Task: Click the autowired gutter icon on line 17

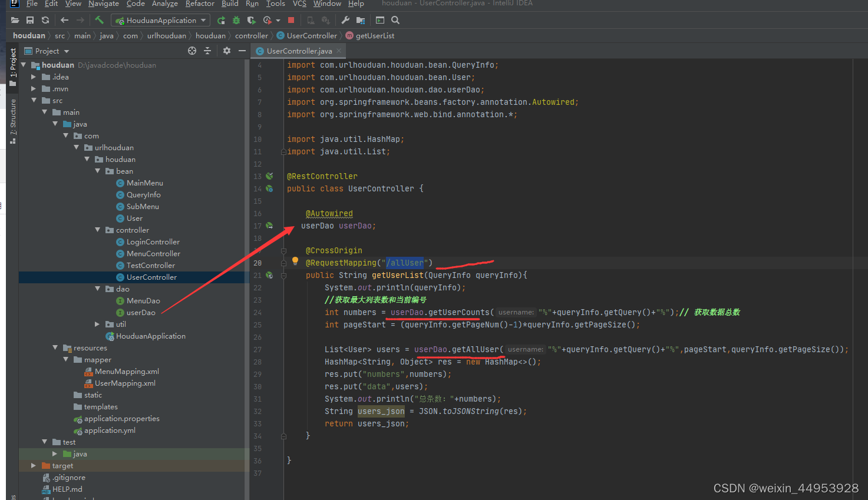Action: click(269, 226)
